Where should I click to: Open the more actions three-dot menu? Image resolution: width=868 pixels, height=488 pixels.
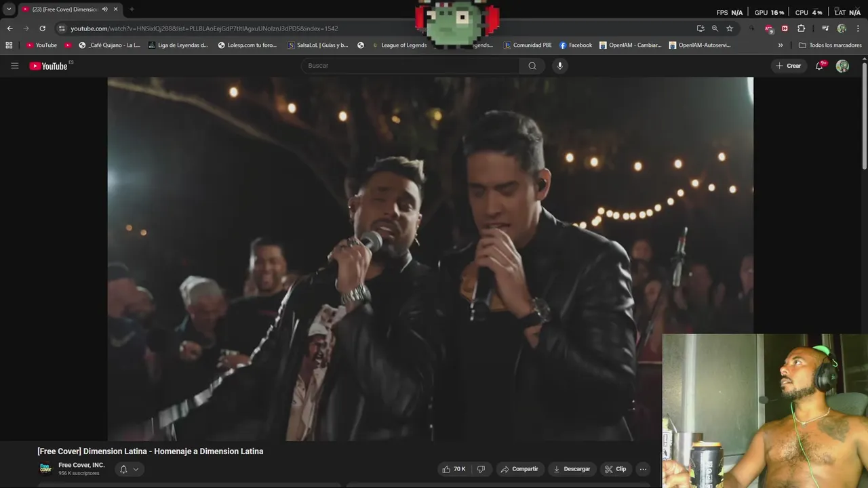point(643,469)
